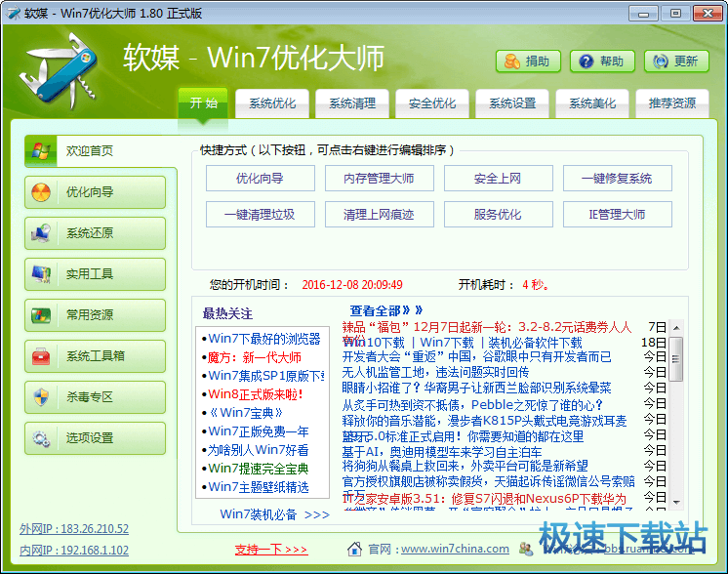Open link Win7提速完全宝典
The image size is (728, 574).
pos(259,469)
